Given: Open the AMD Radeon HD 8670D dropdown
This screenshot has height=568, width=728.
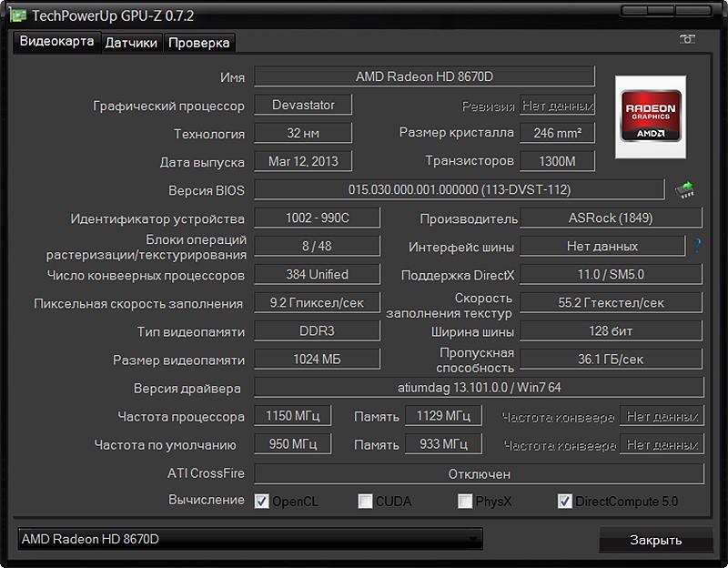Looking at the screenshot, I should point(250,539).
